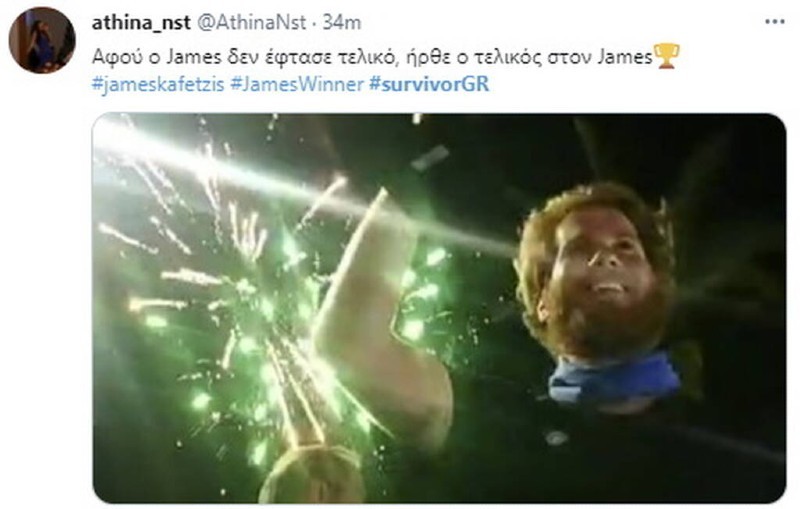
Task: Click the word τελικός in tweet text
Action: tap(508, 57)
